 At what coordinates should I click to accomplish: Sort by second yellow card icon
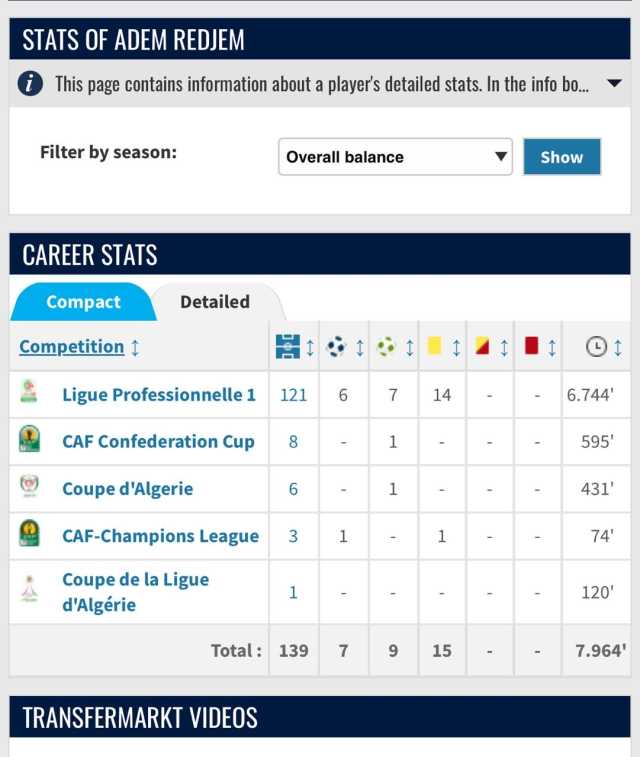pos(482,346)
